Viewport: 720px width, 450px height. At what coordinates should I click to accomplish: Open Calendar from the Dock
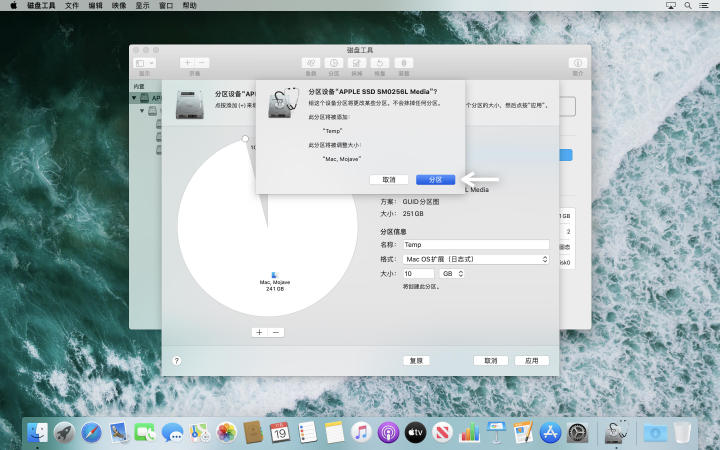point(280,433)
